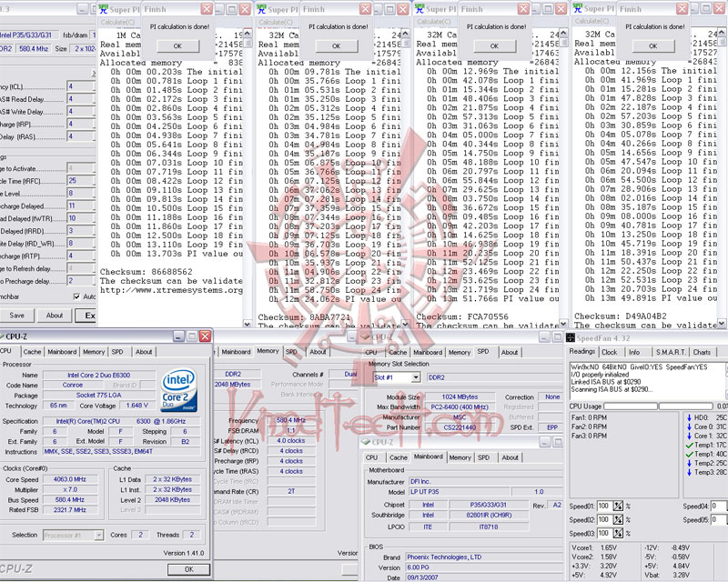
Task: Open the tWTR combo box showing 10
Action: (81, 218)
